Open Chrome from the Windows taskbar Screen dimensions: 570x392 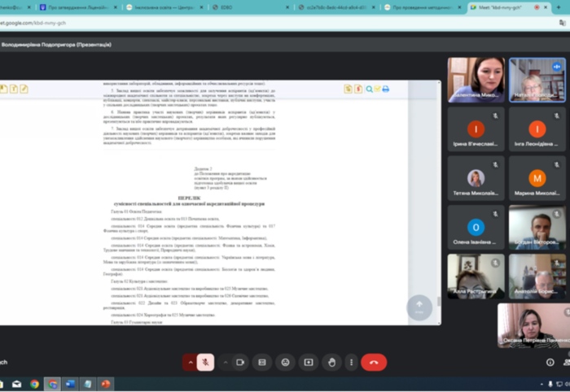coord(35,384)
